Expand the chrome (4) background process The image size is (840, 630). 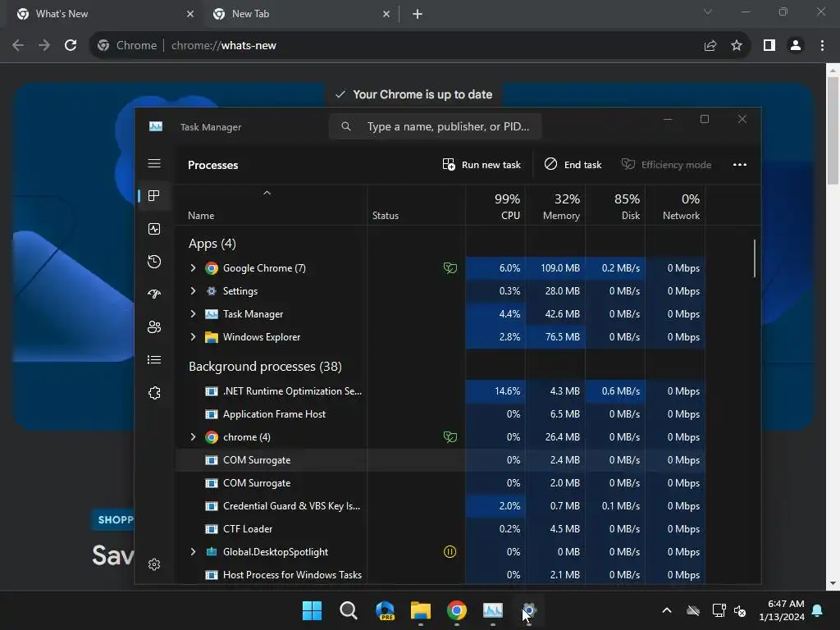coord(194,437)
